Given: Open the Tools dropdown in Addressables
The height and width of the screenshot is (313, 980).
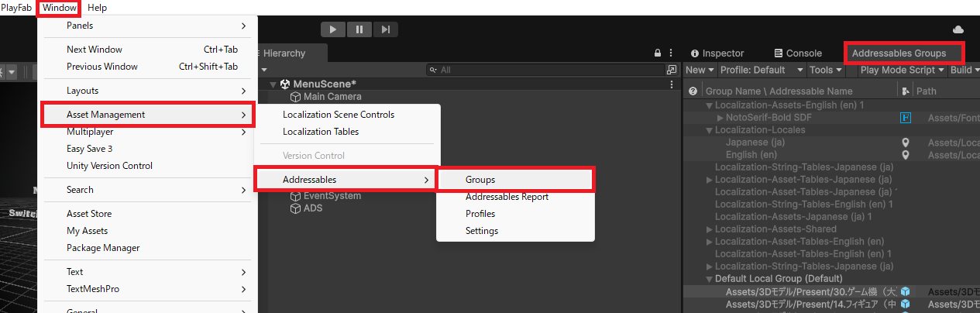Looking at the screenshot, I should [x=825, y=70].
